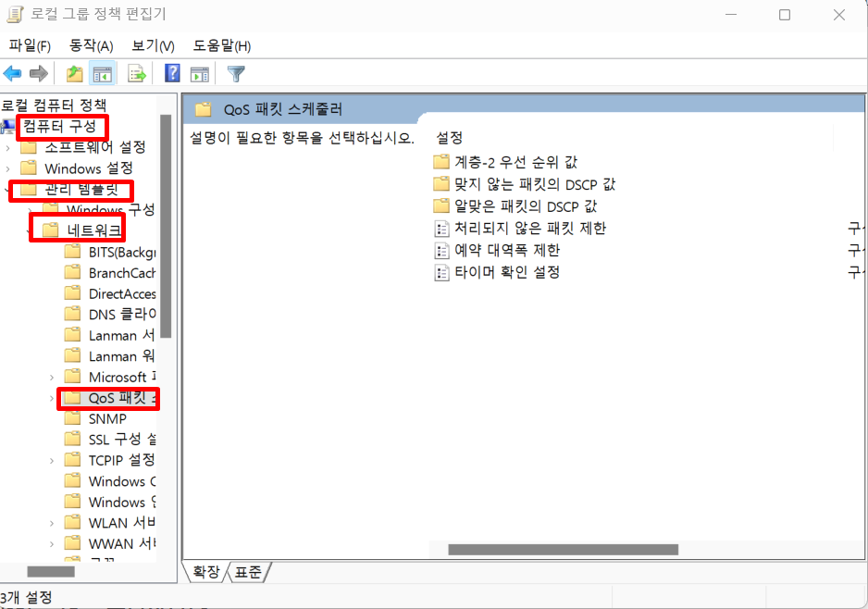Select 예약 대역폭 제한 setting
This screenshot has height=609, width=868.
(x=506, y=250)
